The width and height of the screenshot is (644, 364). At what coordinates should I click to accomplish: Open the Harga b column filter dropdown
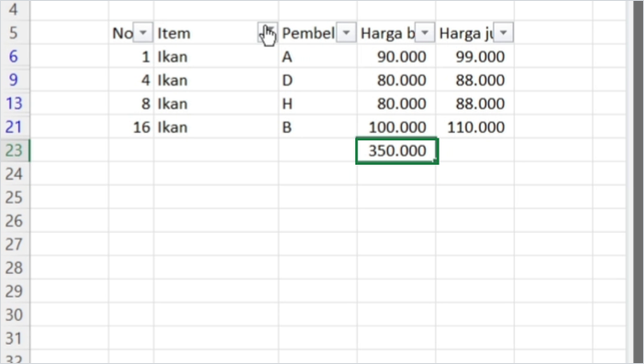click(425, 32)
